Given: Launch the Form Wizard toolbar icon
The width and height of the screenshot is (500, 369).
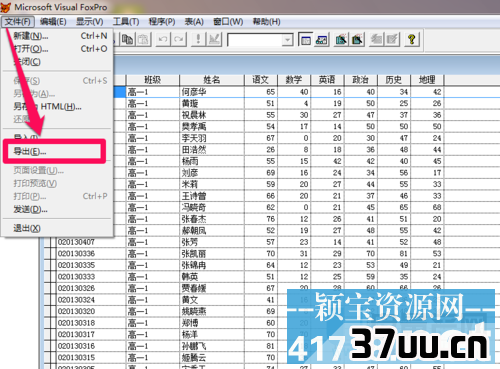Looking at the screenshot, I should point(341,39).
